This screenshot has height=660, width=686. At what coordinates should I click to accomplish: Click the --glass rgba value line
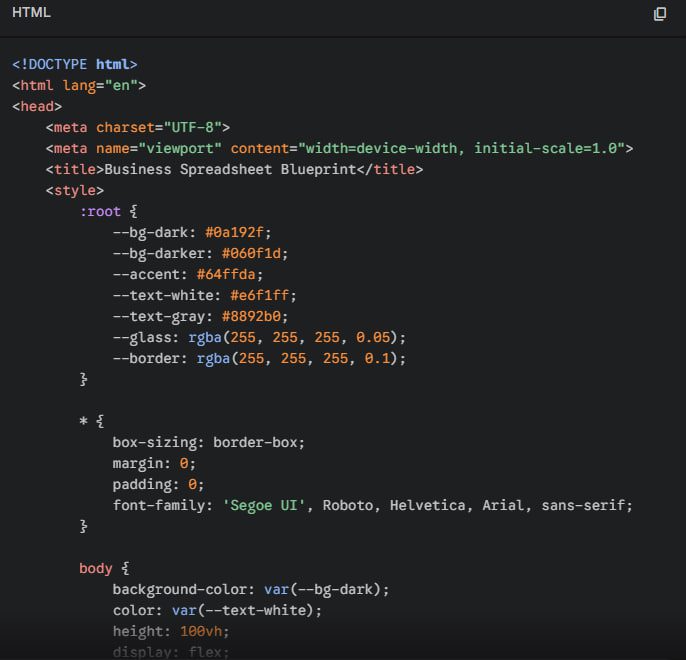pyautogui.click(x=259, y=337)
